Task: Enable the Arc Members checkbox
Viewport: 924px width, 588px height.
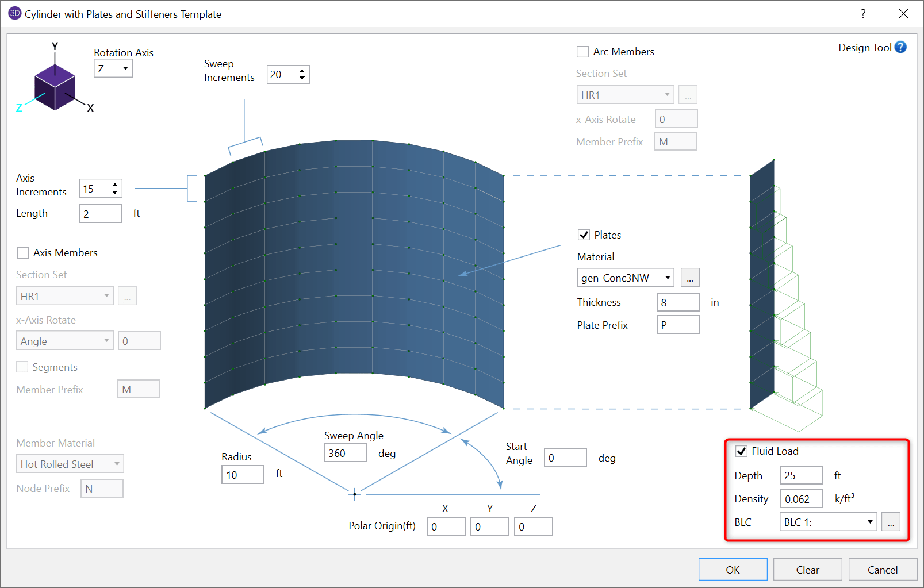Action: [582, 52]
